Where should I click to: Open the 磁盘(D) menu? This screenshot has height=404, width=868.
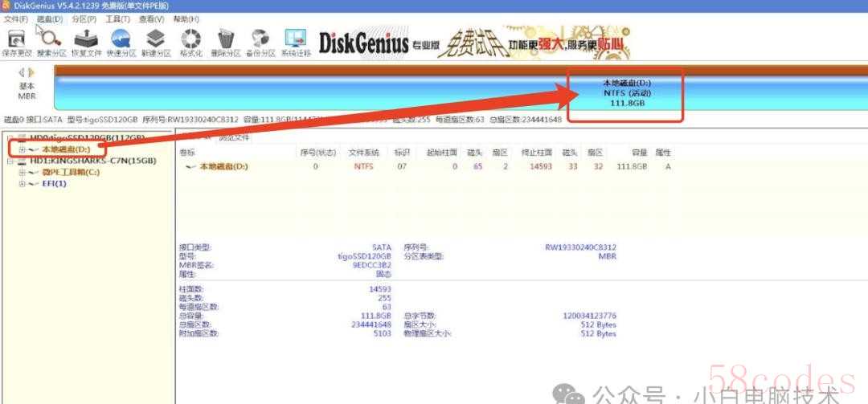[x=50, y=19]
